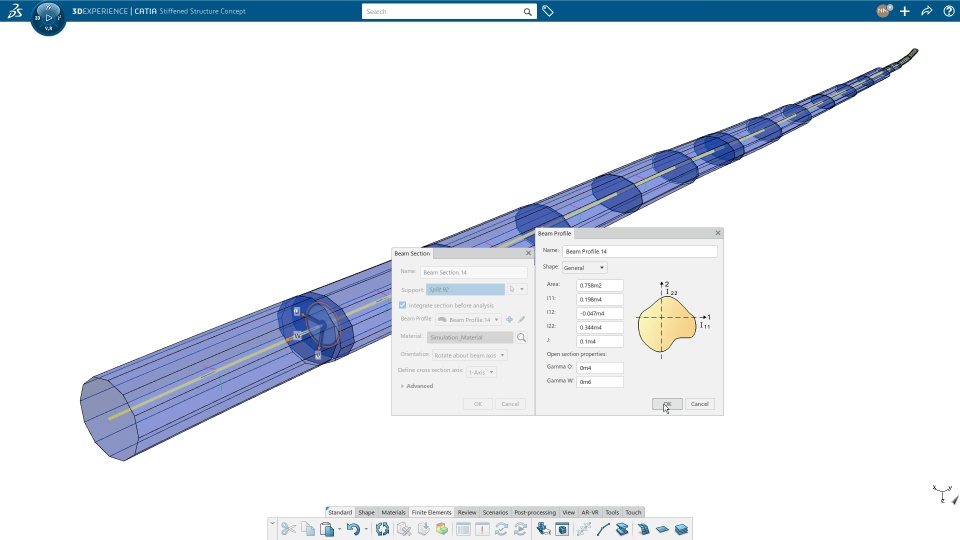The height and width of the screenshot is (540, 960).
Task: Switch to the Standard tab
Action: [340, 512]
